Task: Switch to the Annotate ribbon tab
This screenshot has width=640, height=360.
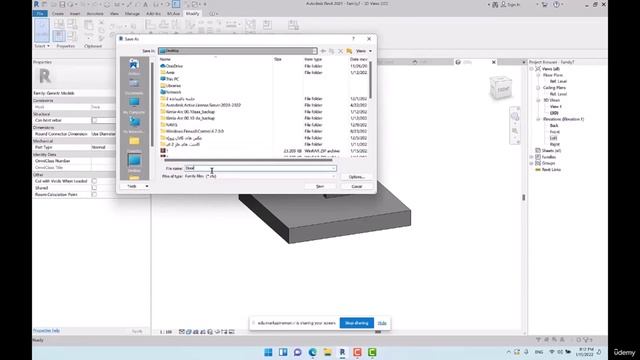Action: tap(95, 13)
